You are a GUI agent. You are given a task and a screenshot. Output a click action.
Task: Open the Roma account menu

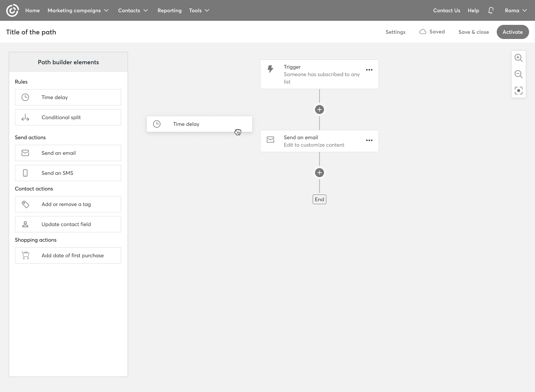516,10
